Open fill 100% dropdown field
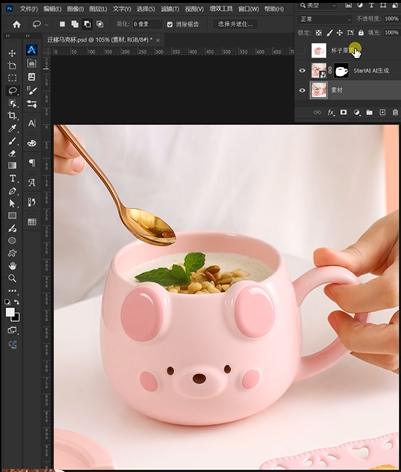 (x=391, y=33)
